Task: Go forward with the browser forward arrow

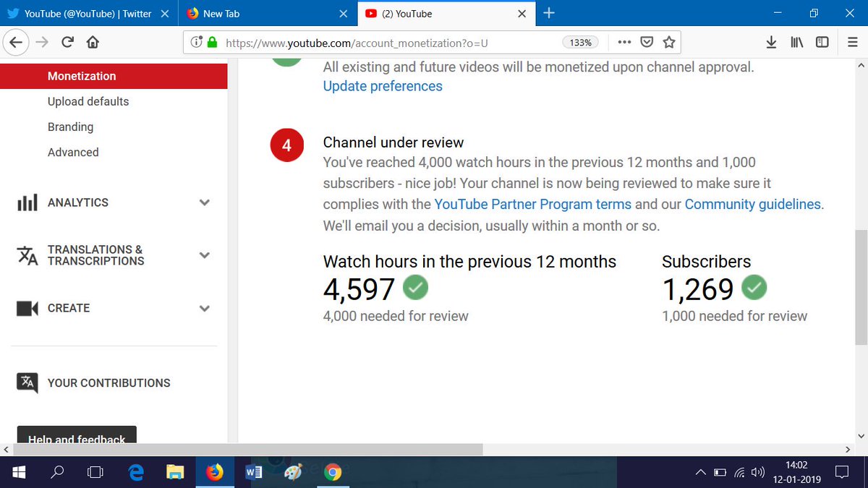Action: [43, 43]
